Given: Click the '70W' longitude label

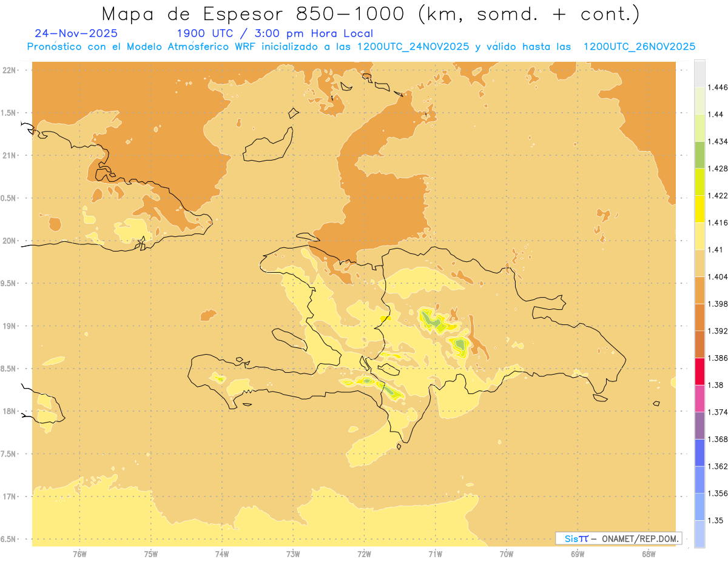Looking at the screenshot, I should click(x=507, y=554).
